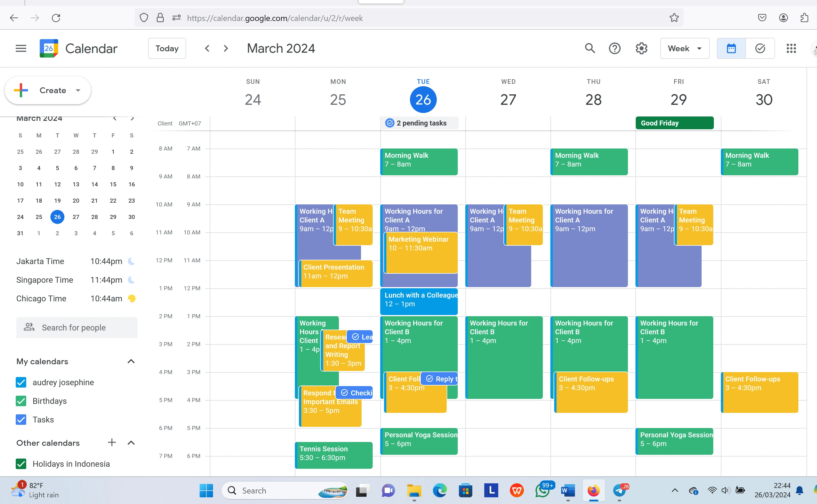Open the Word app on taskbar
The height and width of the screenshot is (504, 817).
568,490
